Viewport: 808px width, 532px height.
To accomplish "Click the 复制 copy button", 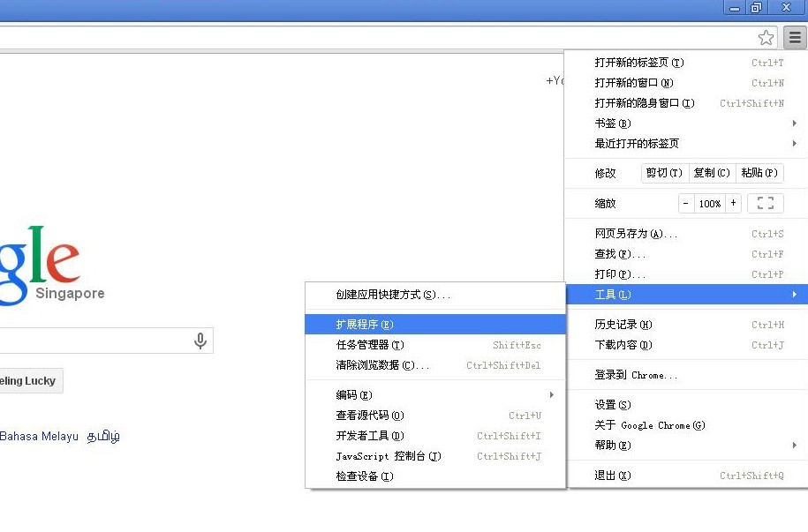I will (x=711, y=173).
